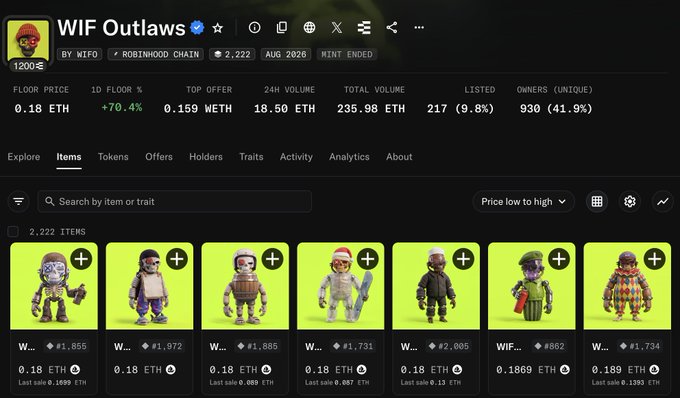Copy contract address using the copy icon
680x398 pixels.
point(282,28)
